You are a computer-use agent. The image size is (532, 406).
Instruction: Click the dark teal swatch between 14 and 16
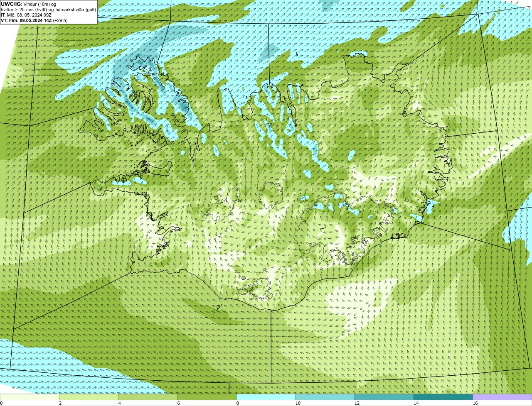443,397
